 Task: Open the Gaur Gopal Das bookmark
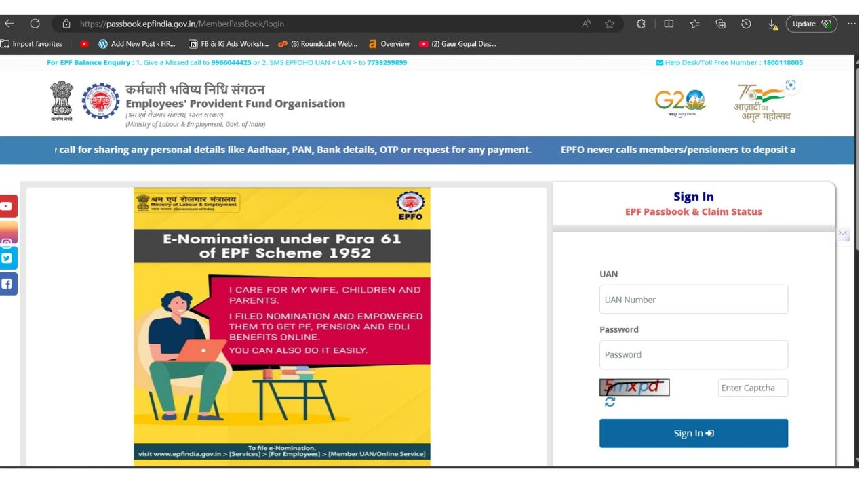pyautogui.click(x=458, y=44)
